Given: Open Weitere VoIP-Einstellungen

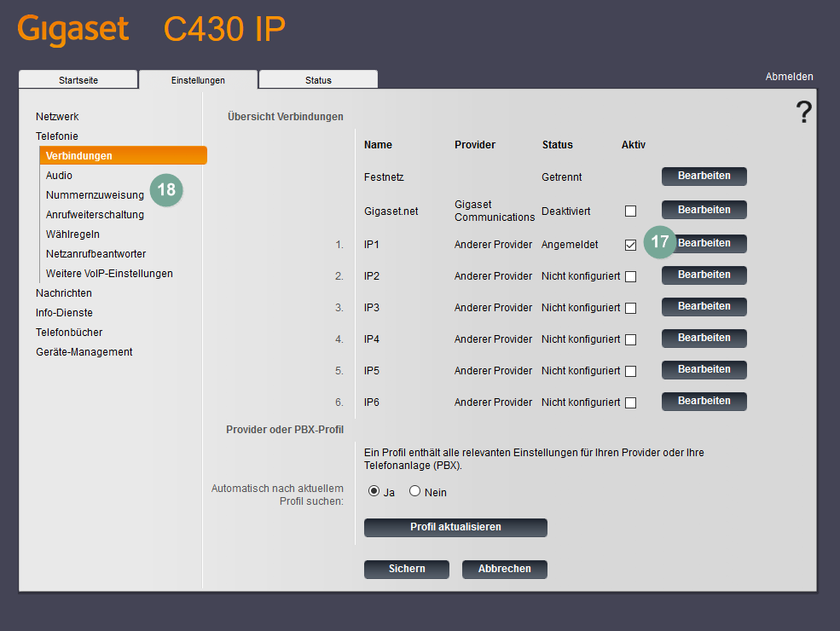Looking at the screenshot, I should click(109, 273).
